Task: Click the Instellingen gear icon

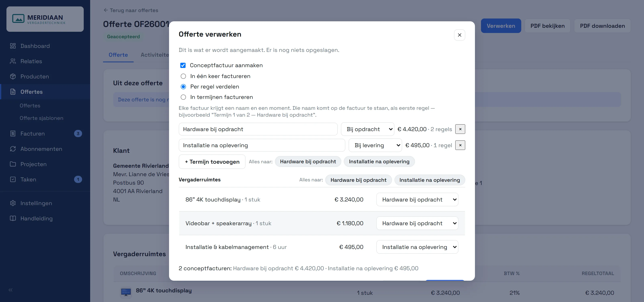Action: point(13,203)
